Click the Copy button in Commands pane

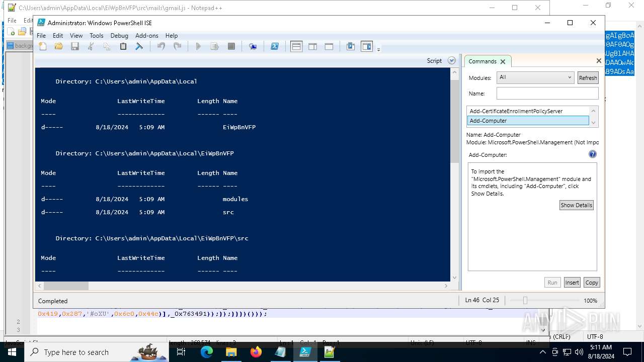[x=592, y=283]
